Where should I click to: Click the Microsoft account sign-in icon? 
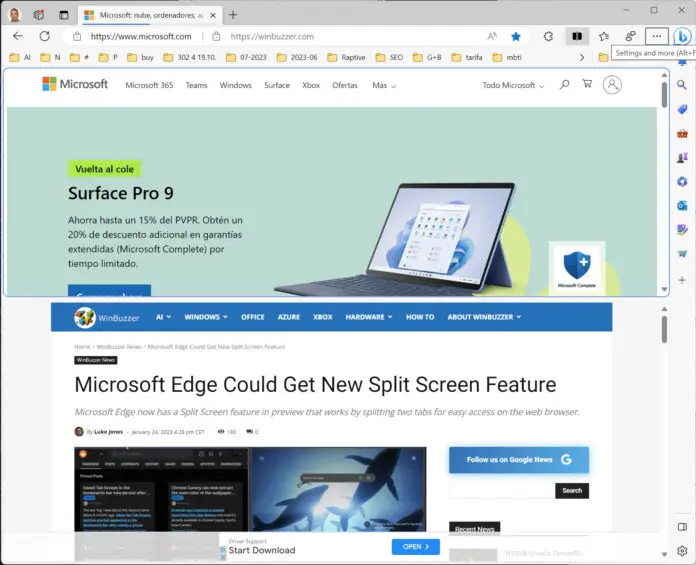tap(612, 84)
